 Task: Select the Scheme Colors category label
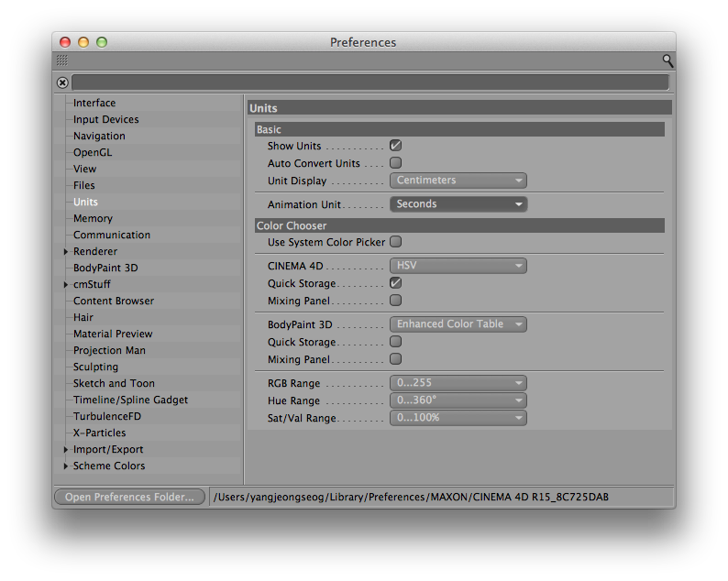pos(109,466)
